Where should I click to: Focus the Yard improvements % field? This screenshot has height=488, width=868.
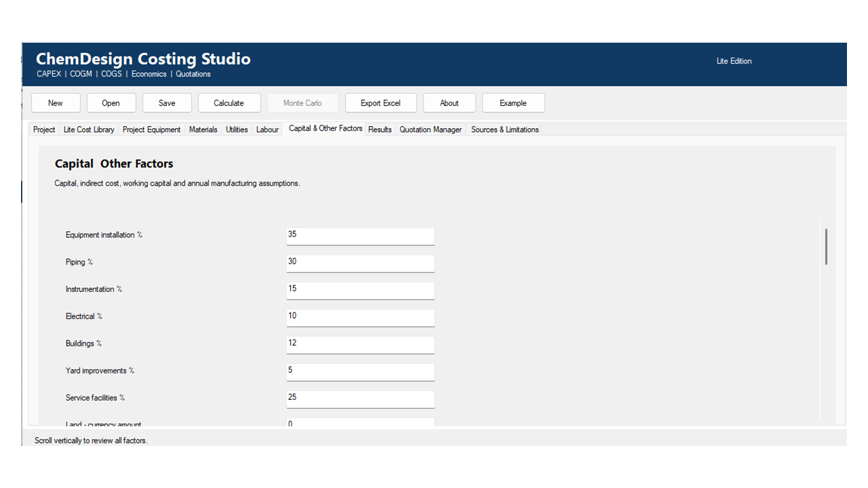[360, 371]
